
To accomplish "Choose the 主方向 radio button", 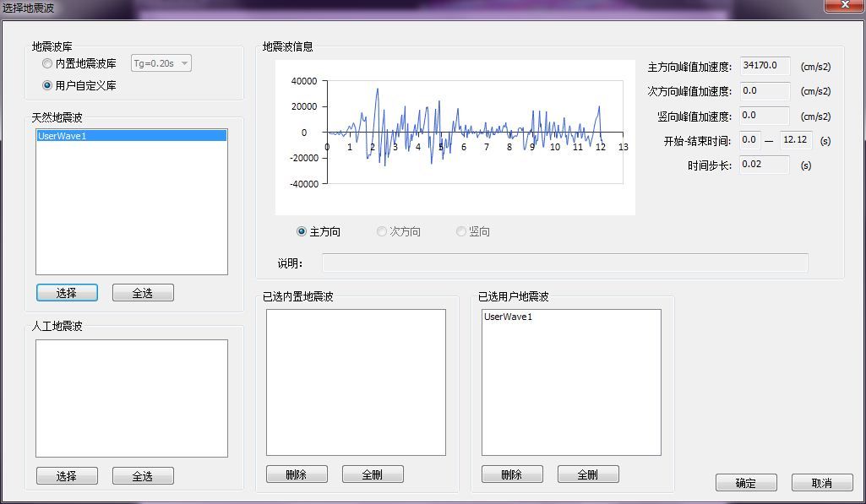I will pos(319,231).
